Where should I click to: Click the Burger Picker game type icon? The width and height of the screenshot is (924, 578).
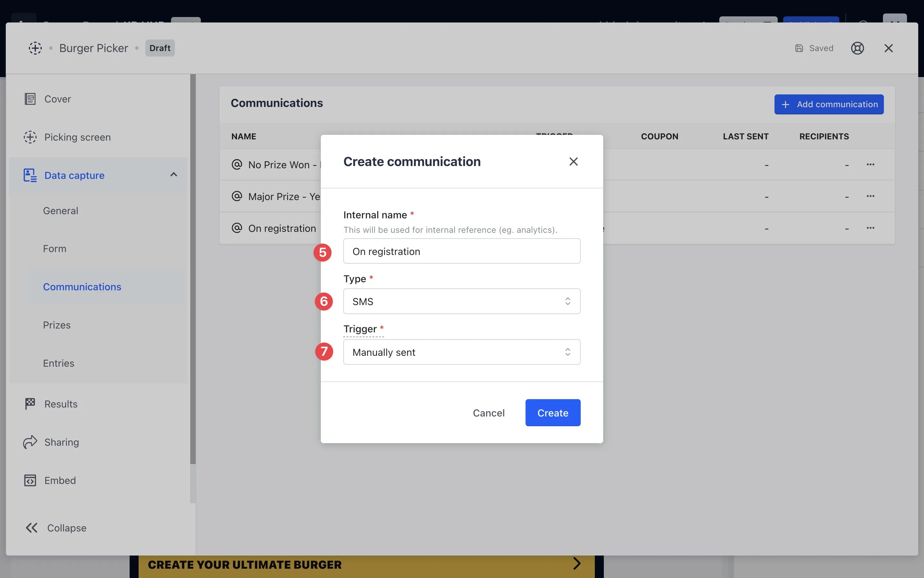tap(35, 48)
